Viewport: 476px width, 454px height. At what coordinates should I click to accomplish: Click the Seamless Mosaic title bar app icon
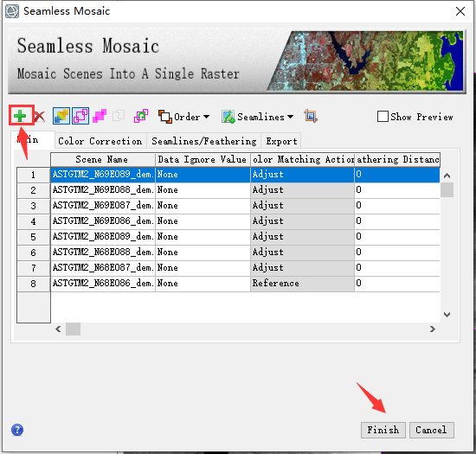tap(12, 11)
